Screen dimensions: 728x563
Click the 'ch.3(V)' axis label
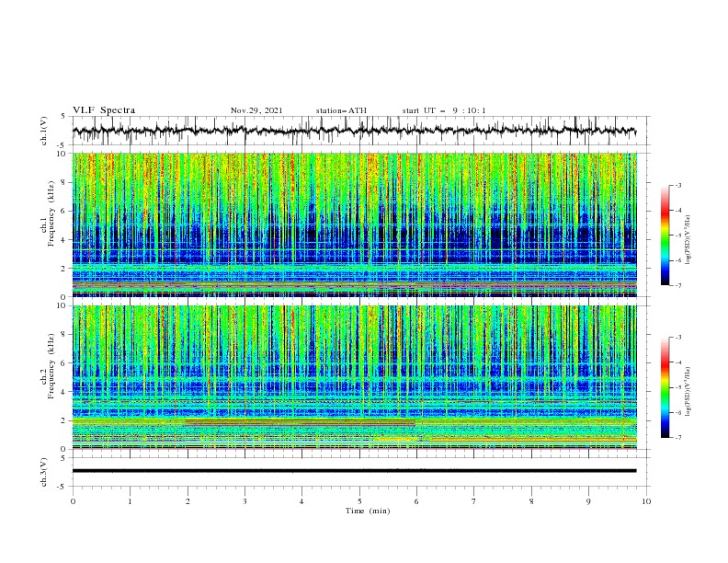(44, 472)
